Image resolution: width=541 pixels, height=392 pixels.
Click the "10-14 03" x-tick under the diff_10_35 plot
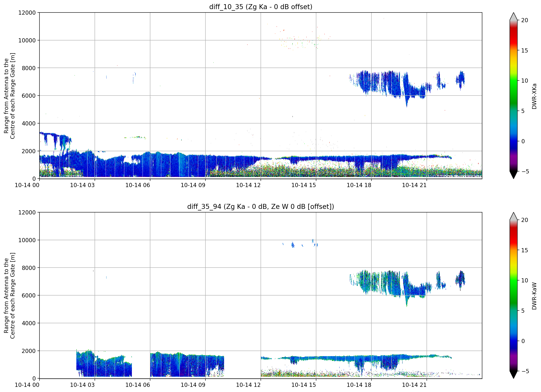pyautogui.click(x=82, y=185)
